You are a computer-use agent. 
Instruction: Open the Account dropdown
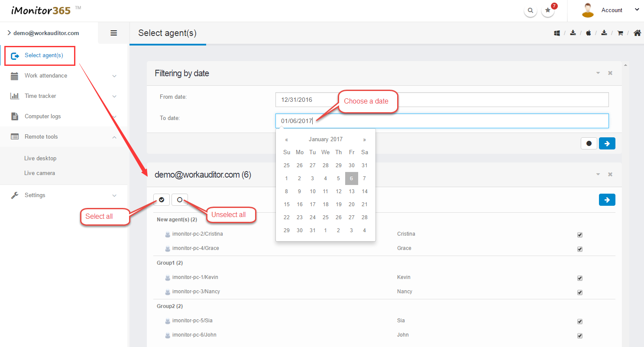pos(637,10)
